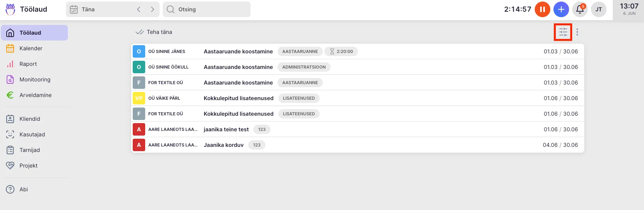The height and width of the screenshot is (210, 644).
Task: Open the notifications bell
Action: tap(580, 9)
